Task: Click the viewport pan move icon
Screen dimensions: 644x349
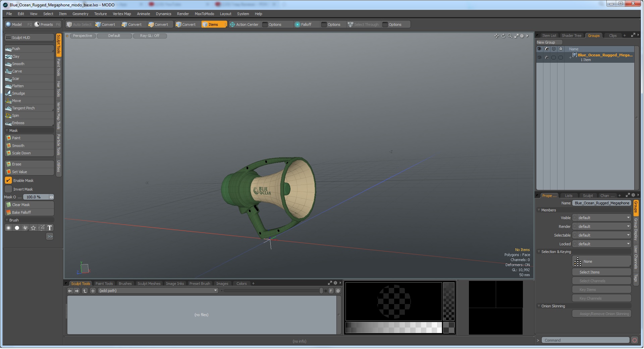Action: (x=496, y=36)
